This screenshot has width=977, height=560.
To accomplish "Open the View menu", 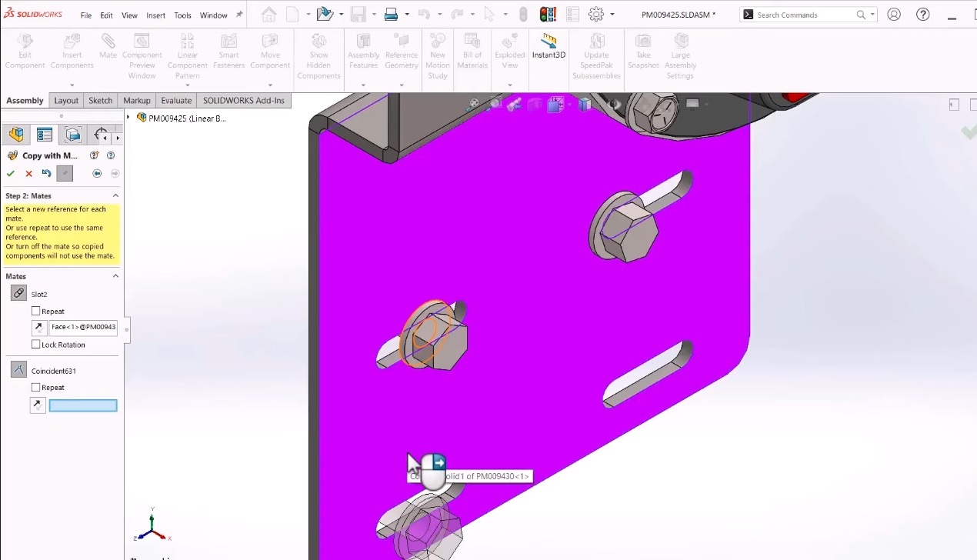I will (129, 15).
